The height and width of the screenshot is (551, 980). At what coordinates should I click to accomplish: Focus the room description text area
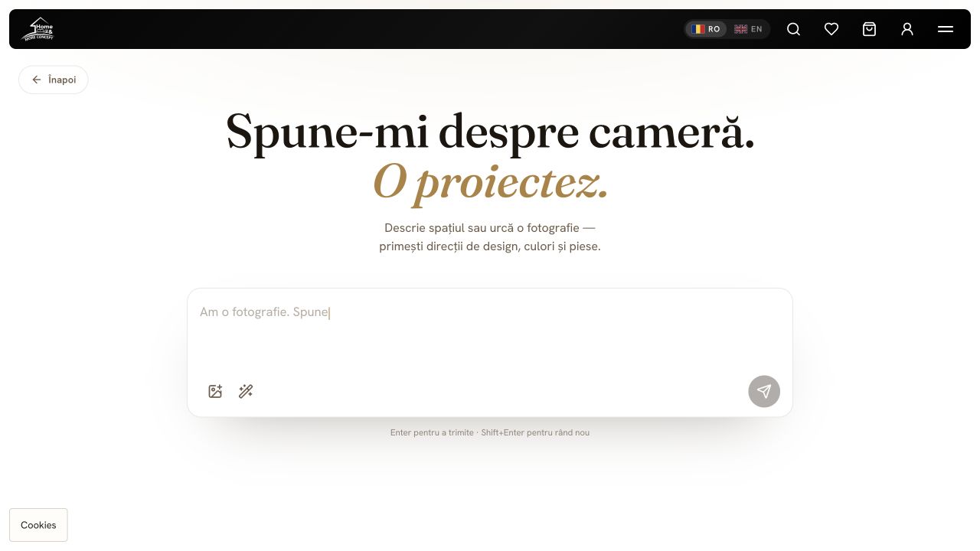[x=490, y=329]
